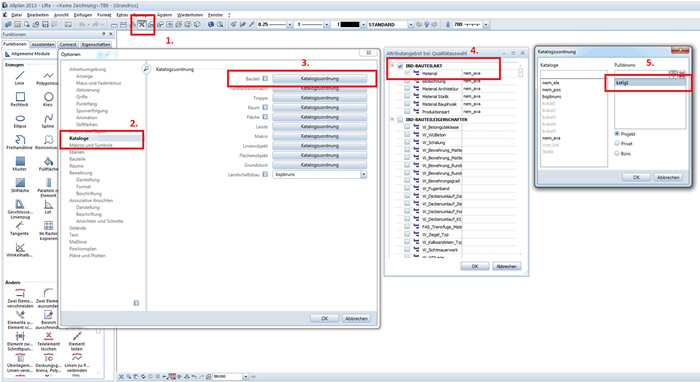Check the Material Architektur attribute box
Screen dimensions: 700x382
tap(407, 89)
